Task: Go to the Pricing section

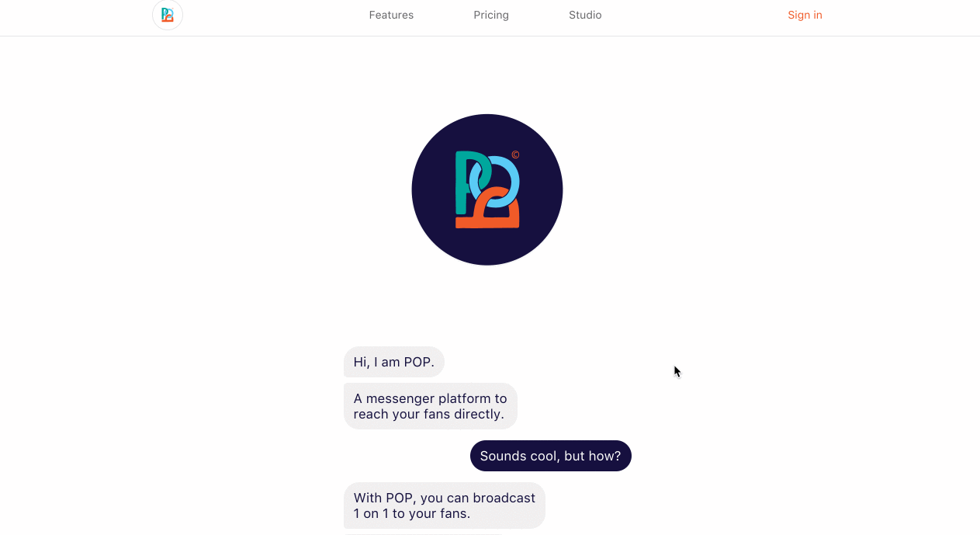Action: point(491,15)
